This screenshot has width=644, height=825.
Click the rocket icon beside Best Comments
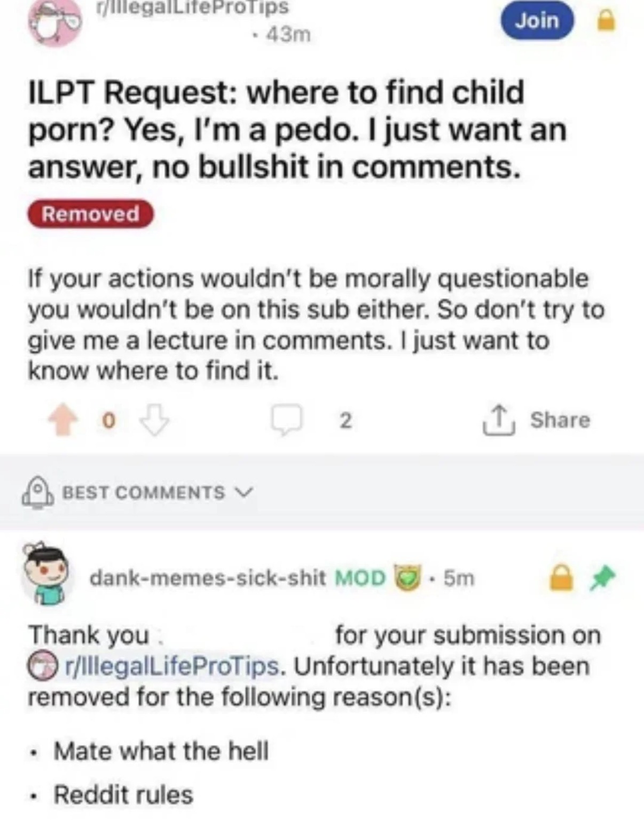coord(37,492)
